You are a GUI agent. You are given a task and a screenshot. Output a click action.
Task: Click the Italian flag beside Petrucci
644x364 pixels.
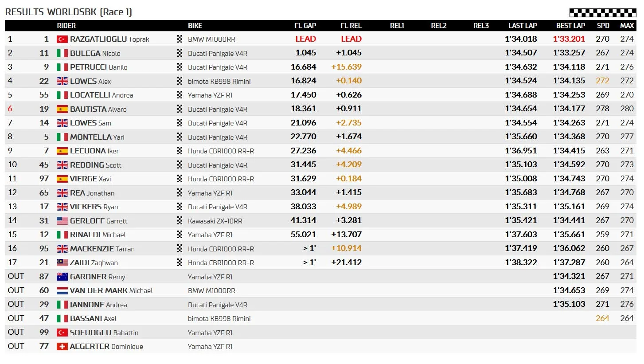(x=62, y=67)
